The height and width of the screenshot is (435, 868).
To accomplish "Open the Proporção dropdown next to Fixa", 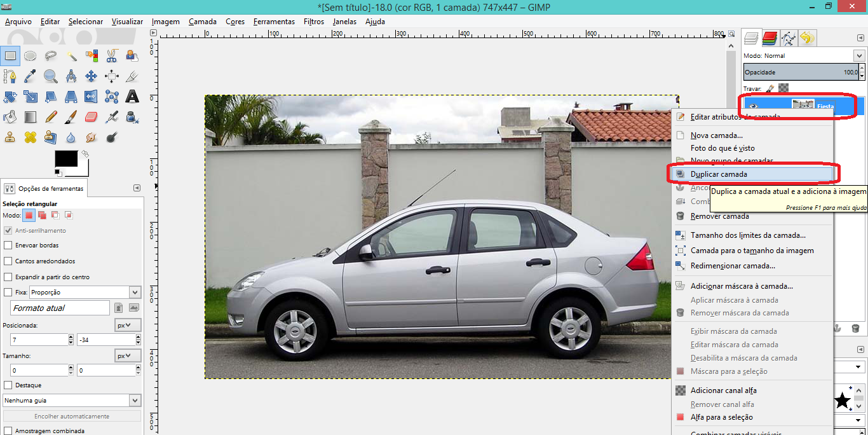I will pyautogui.click(x=135, y=293).
